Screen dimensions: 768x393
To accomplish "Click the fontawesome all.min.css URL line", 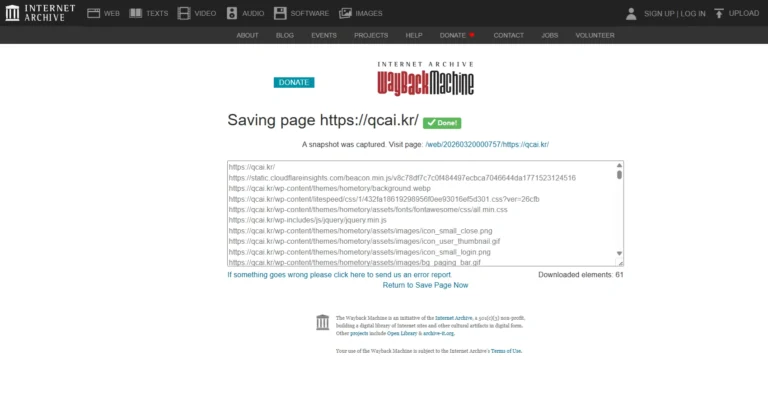I will click(x=368, y=210).
